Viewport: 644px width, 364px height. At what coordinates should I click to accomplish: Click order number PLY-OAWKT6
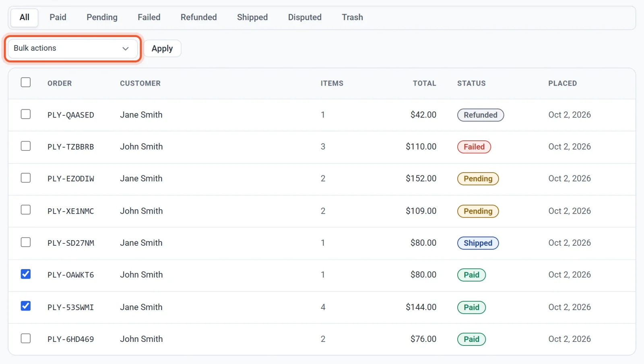pos(71,275)
